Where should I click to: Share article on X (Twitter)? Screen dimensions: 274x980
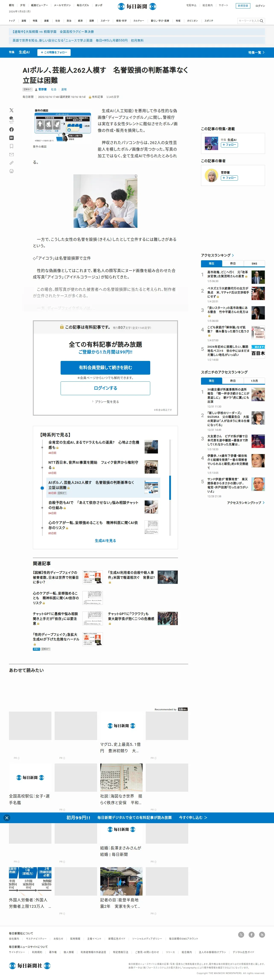11,110
